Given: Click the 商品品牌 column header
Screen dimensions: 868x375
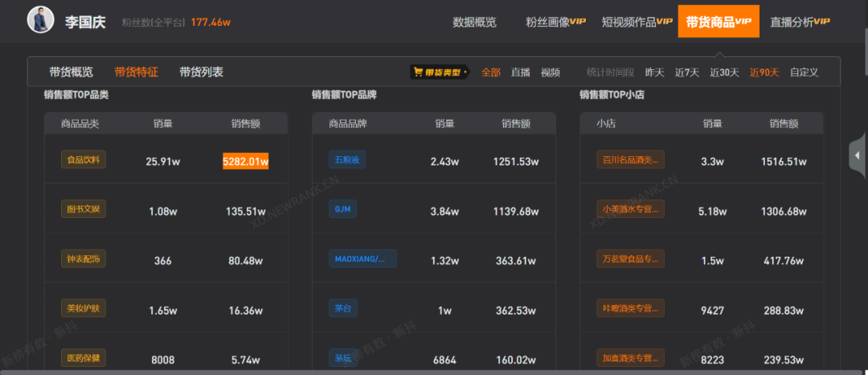Looking at the screenshot, I should click(x=348, y=123).
